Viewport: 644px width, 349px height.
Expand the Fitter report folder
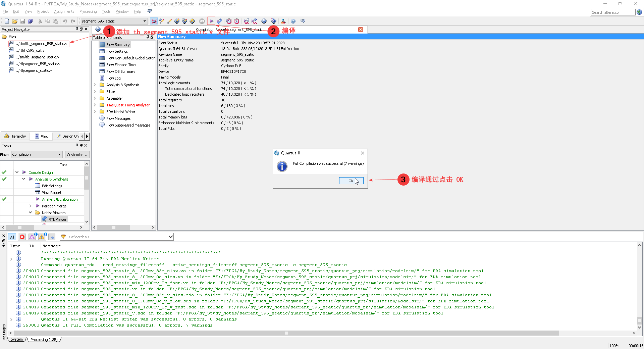click(95, 92)
